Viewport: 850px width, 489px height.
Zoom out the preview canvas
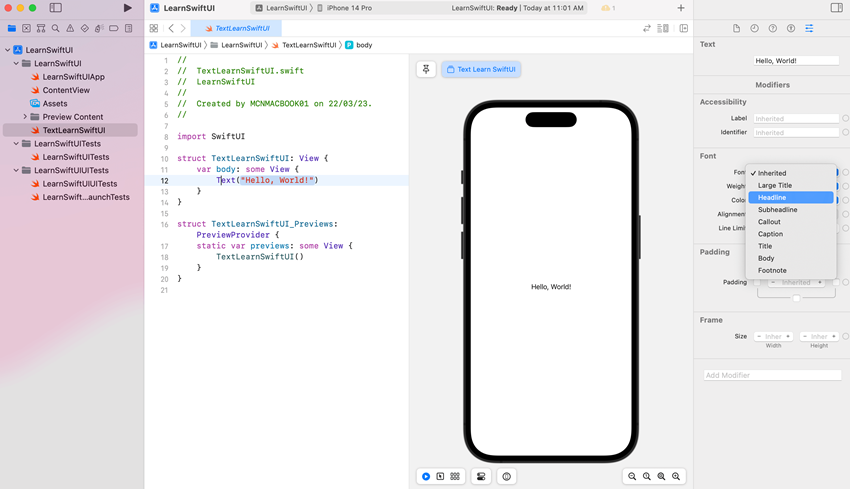point(632,477)
